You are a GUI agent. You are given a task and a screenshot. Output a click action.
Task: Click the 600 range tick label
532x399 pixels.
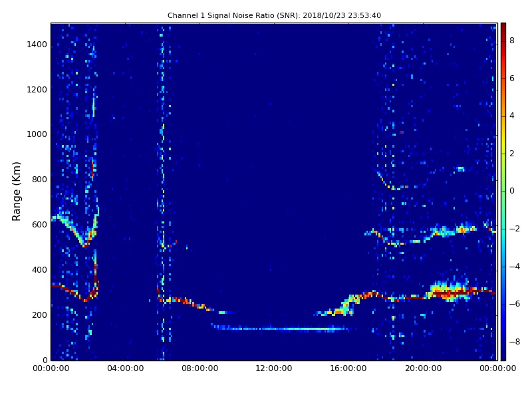coord(39,225)
